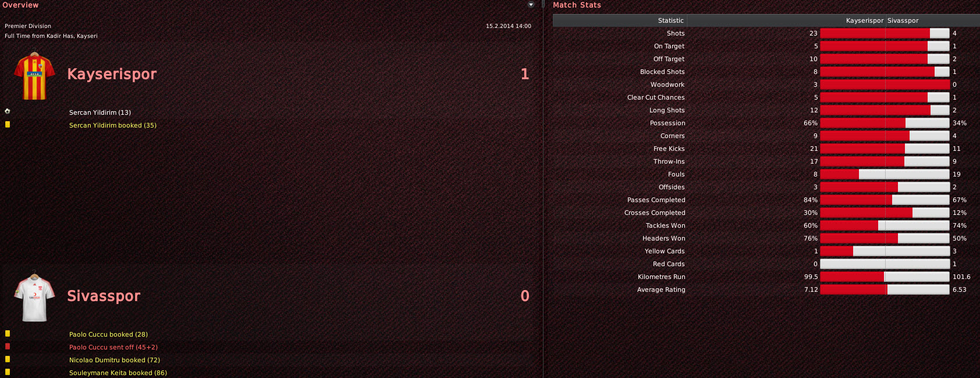
Task: Click Sivasspor's 74% tackles won value
Action: click(x=960, y=225)
